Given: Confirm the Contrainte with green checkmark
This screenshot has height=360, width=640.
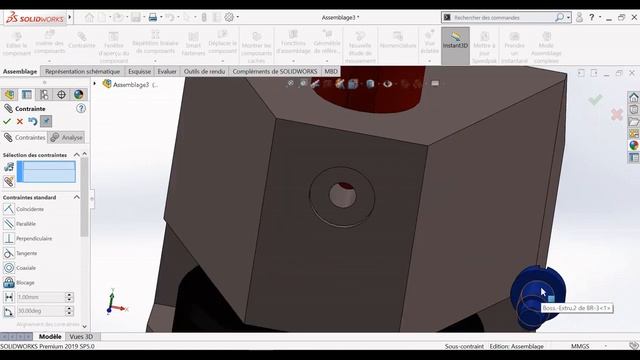Looking at the screenshot, I should 7,121.
